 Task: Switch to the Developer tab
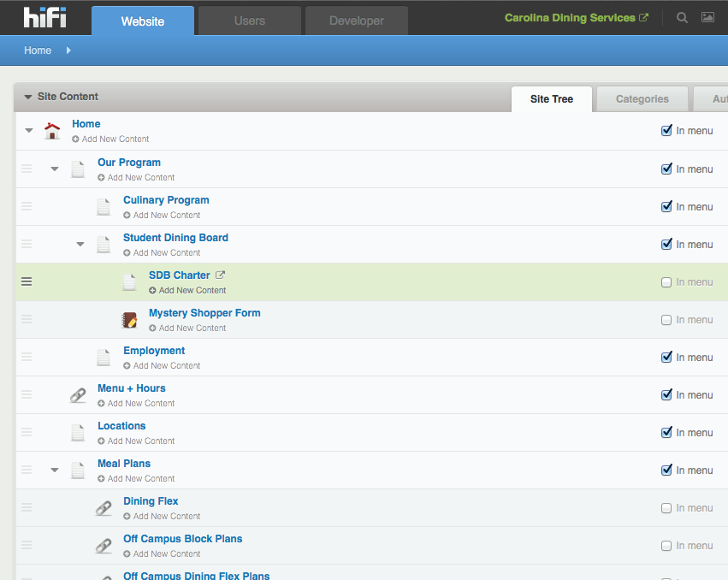click(x=357, y=21)
